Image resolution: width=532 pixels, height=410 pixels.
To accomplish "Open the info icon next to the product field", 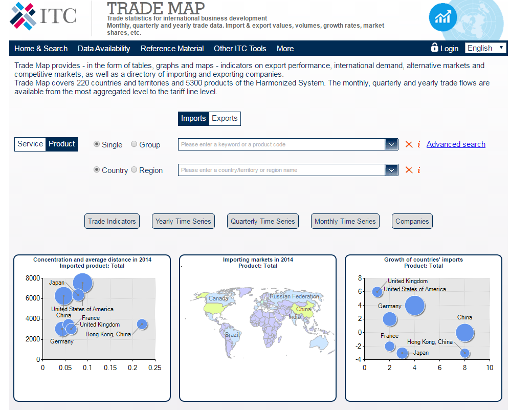I will (x=419, y=144).
